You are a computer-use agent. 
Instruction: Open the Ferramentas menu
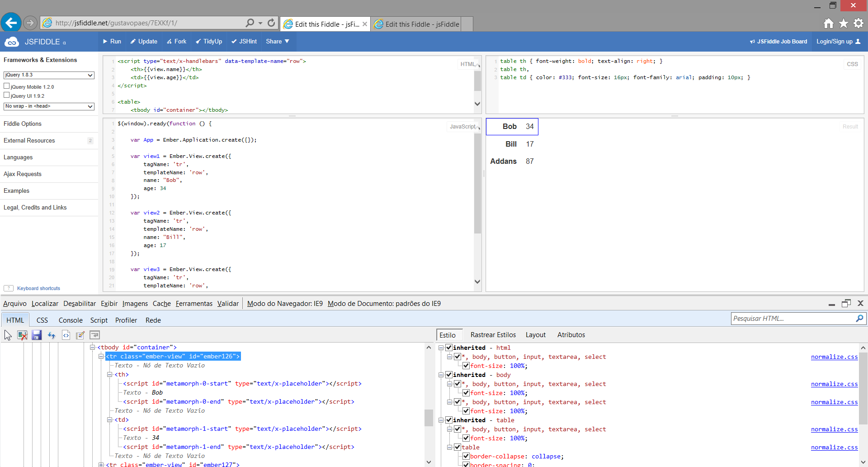[x=194, y=304]
